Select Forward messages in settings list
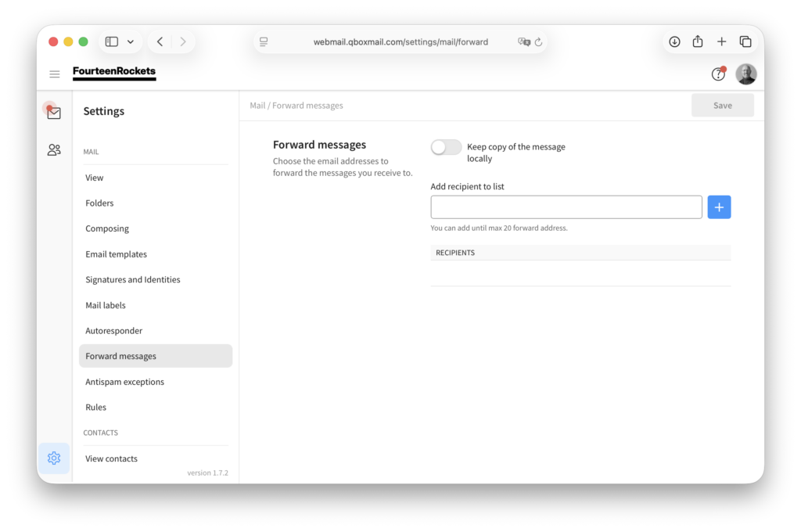 coord(156,356)
